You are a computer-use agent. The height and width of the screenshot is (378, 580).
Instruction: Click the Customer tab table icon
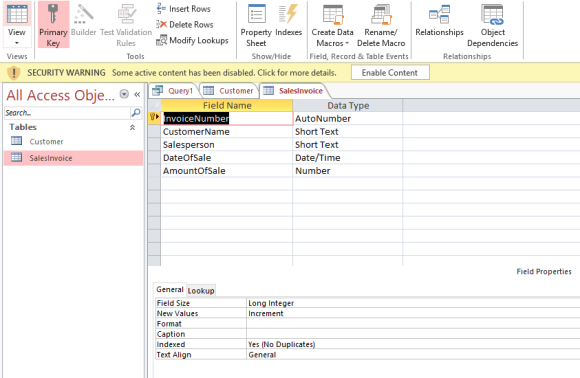pyautogui.click(x=209, y=90)
